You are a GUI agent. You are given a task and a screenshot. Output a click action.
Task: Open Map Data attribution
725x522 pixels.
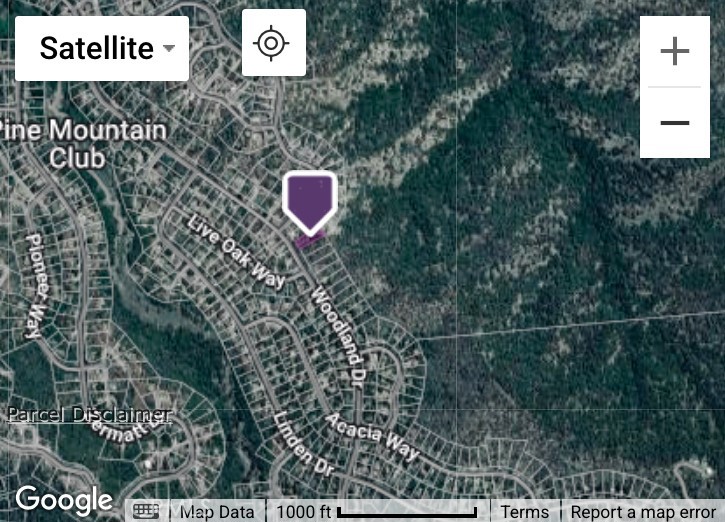click(217, 512)
